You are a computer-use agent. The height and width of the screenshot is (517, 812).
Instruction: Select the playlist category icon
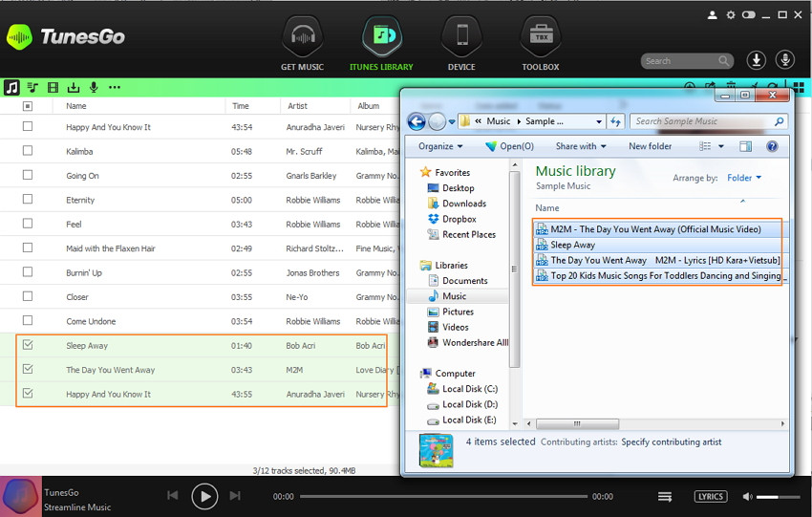click(32, 87)
